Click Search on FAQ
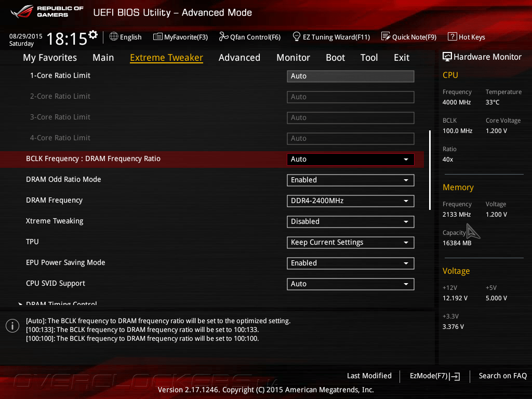This screenshot has height=399, width=532. 502,376
